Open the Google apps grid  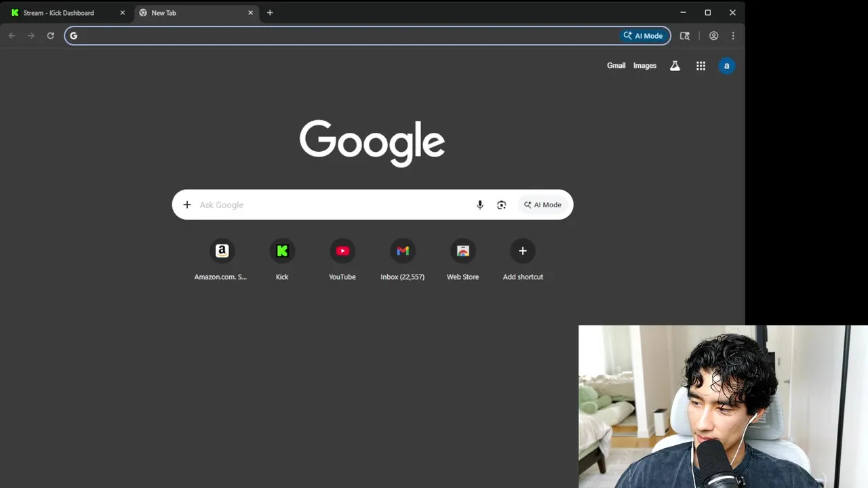coord(701,66)
